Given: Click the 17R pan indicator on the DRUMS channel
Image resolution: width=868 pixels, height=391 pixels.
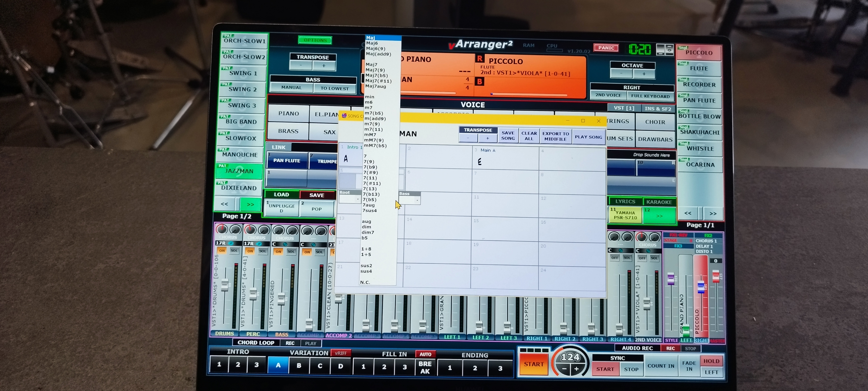Looking at the screenshot, I should point(228,243).
